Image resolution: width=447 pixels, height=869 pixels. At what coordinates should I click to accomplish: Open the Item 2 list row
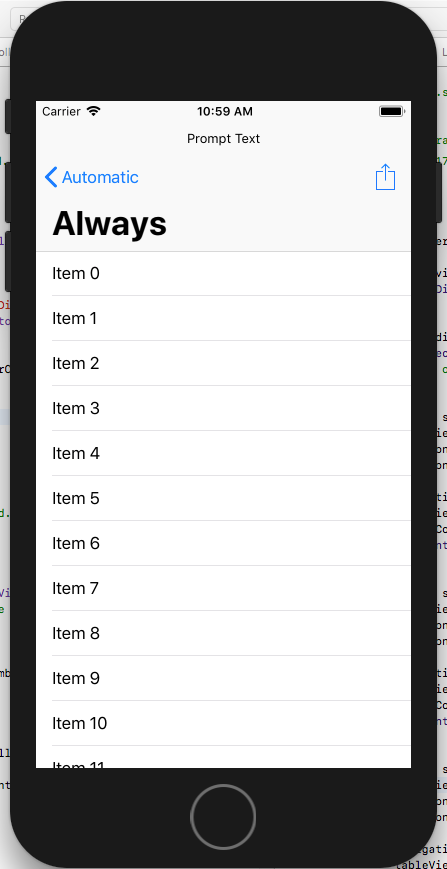pyautogui.click(x=223, y=364)
